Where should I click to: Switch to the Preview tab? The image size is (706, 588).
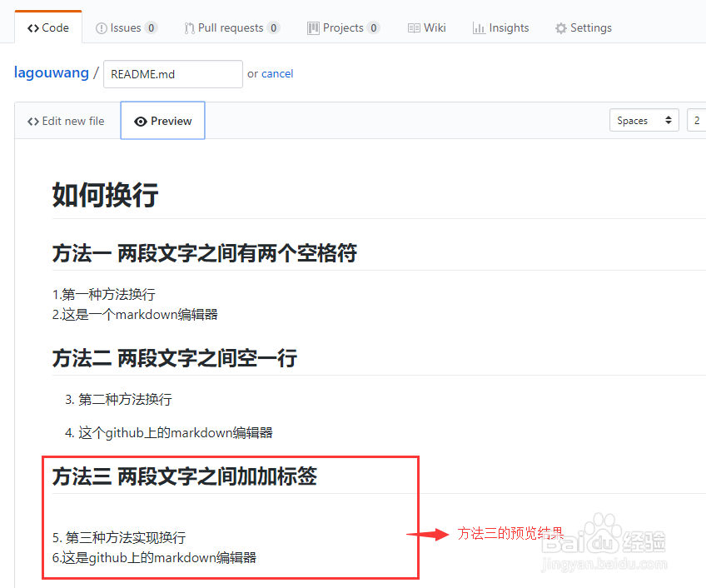pyautogui.click(x=162, y=120)
